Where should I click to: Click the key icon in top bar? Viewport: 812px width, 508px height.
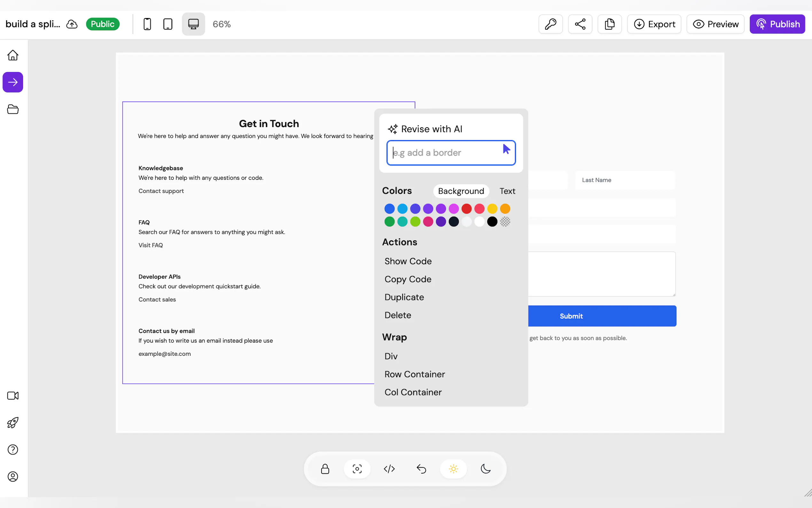point(550,24)
